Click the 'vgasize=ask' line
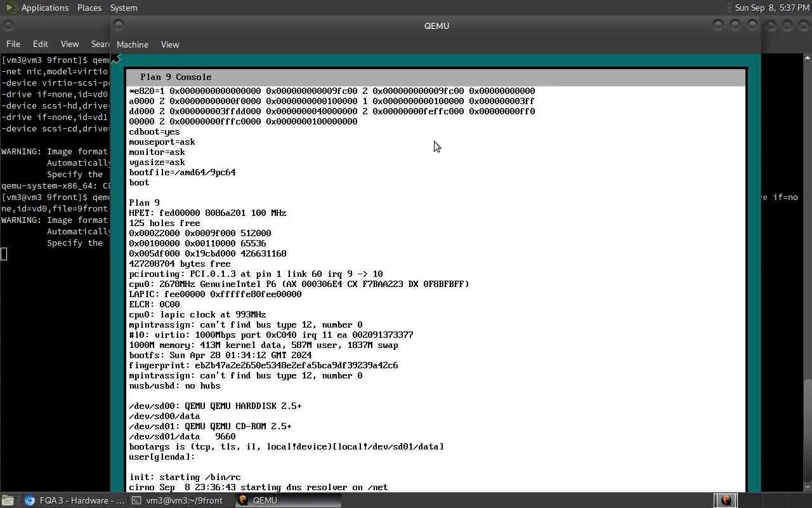Viewport: 812px width, 508px height. [x=157, y=162]
